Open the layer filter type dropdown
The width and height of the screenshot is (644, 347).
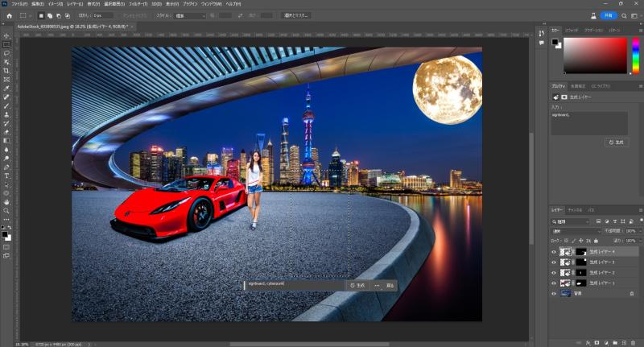[569, 220]
